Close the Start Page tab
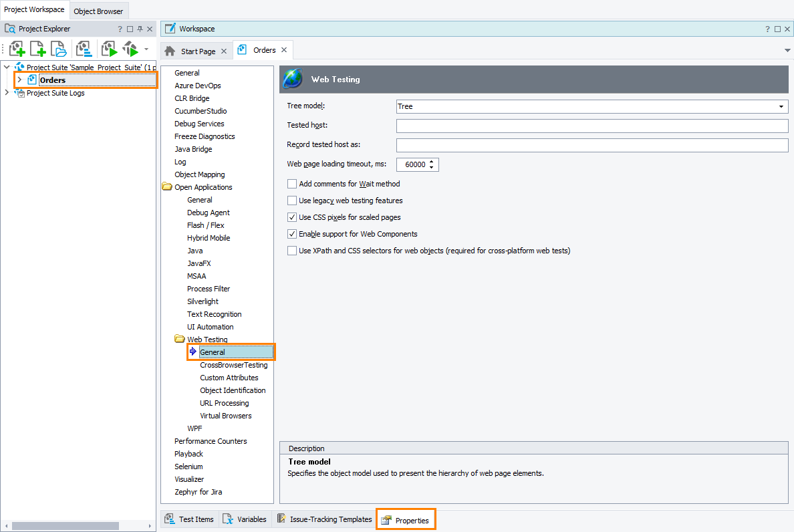Screen dimensions: 794x532 click(224, 51)
